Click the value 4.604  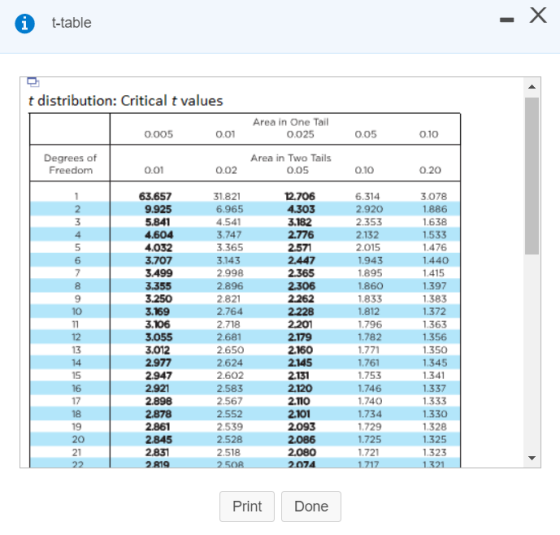pyautogui.click(x=159, y=235)
